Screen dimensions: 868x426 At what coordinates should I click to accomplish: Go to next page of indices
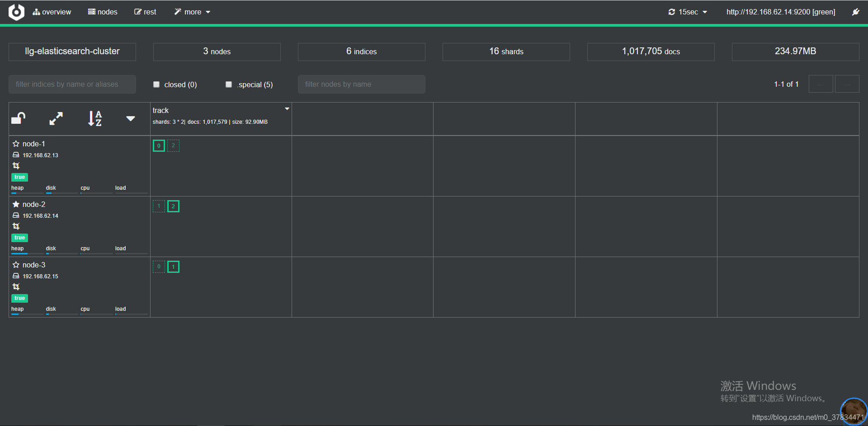click(x=847, y=84)
